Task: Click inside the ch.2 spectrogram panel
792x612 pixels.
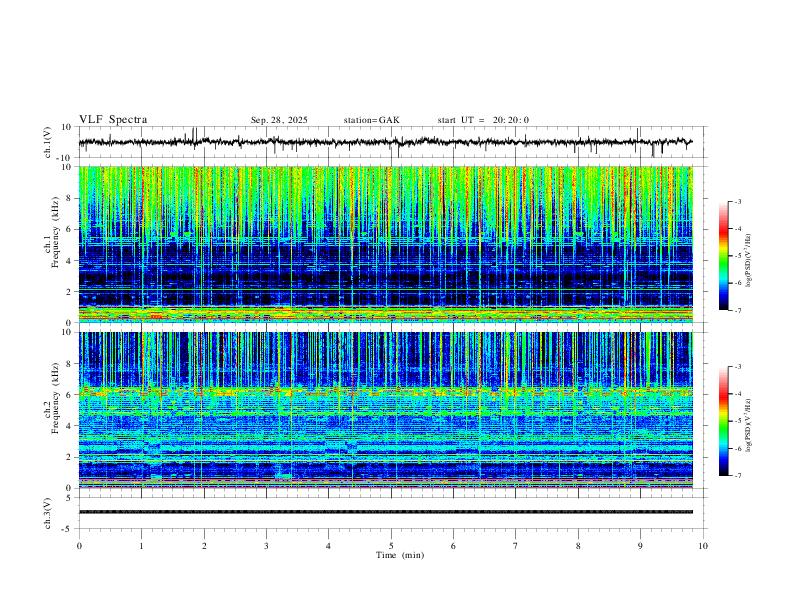Action: click(x=386, y=410)
